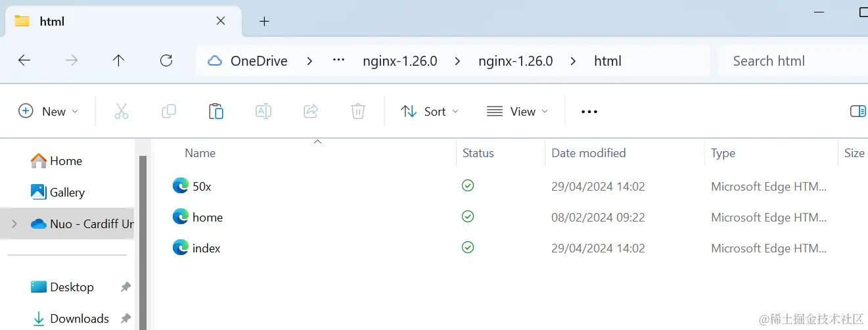Toggle the details pane icon
Image resolution: width=868 pixels, height=330 pixels.
858,111
